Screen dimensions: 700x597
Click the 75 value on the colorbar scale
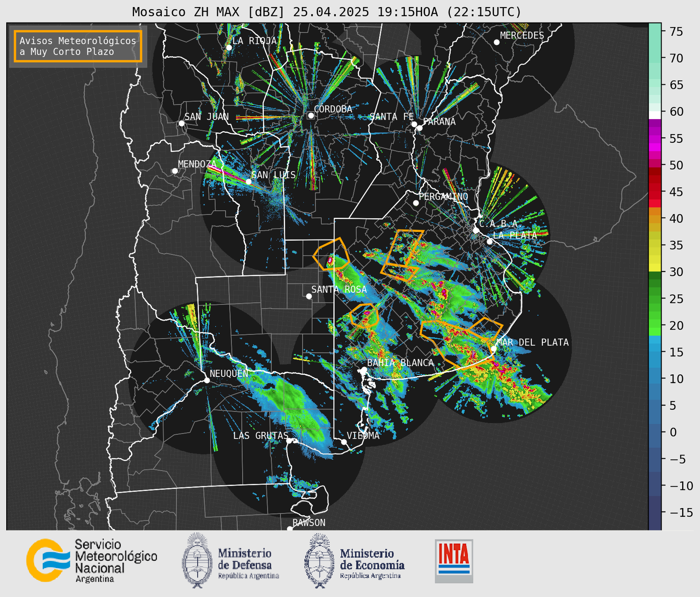(676, 32)
